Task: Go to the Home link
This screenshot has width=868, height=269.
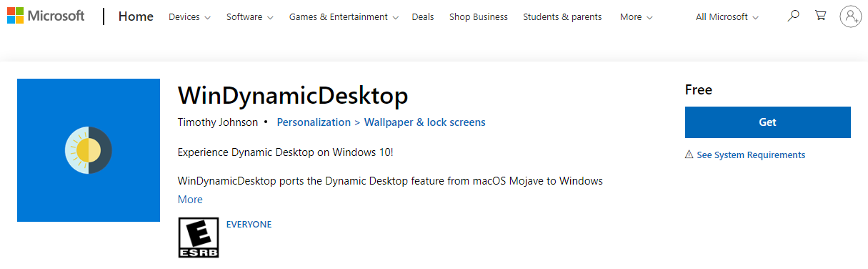Action: tap(136, 16)
